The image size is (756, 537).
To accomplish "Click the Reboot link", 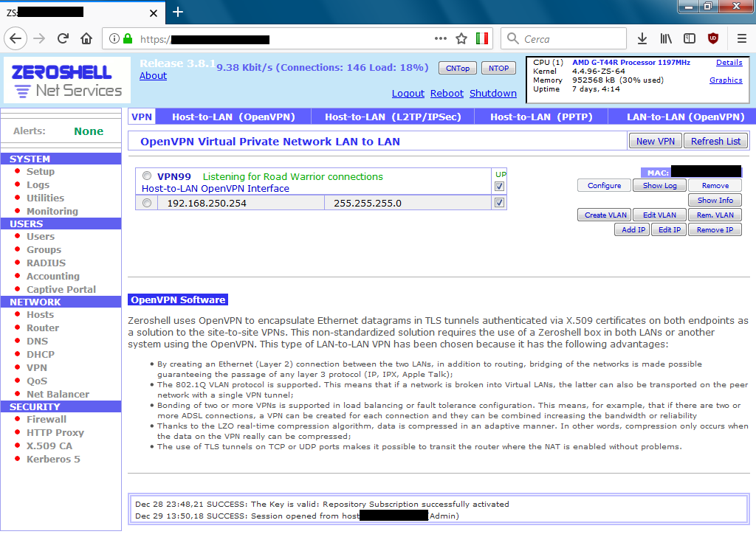I will 447,94.
